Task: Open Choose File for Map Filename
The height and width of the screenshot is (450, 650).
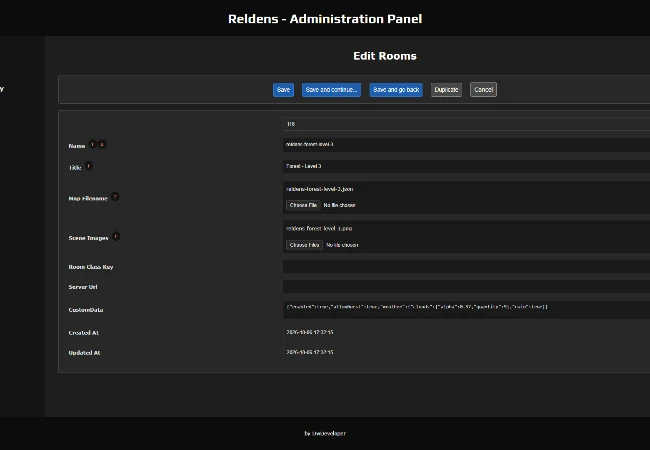Action: tap(303, 205)
